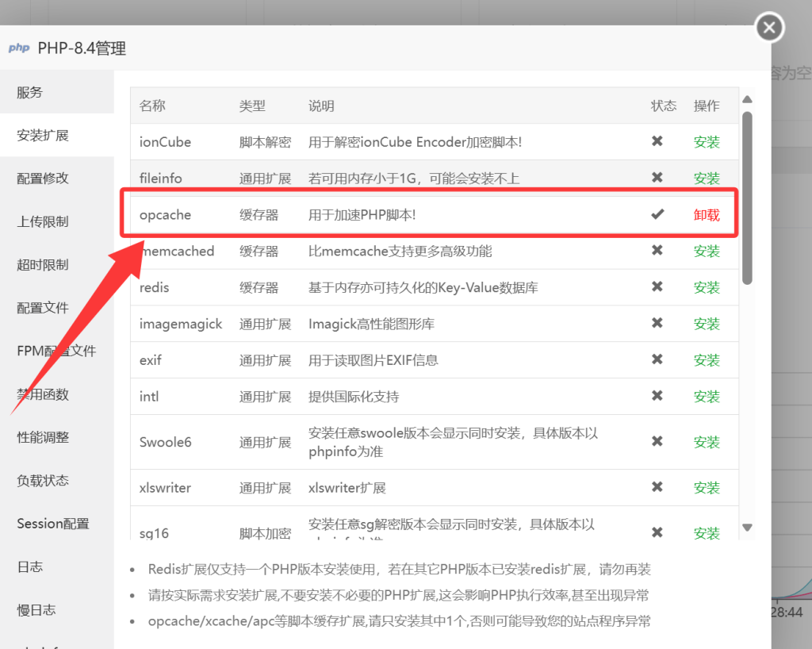Install the fileinfo extension
This screenshot has width=812, height=649.
pos(707,179)
